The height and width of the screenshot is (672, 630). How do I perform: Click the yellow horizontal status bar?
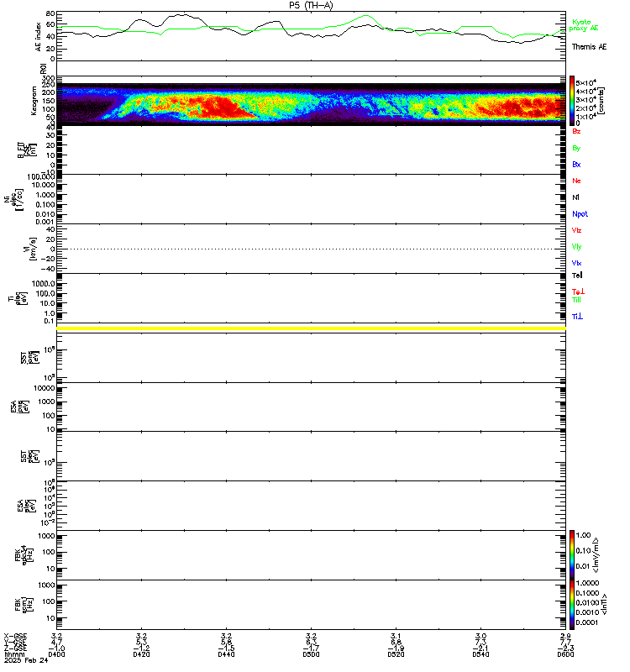311,328
